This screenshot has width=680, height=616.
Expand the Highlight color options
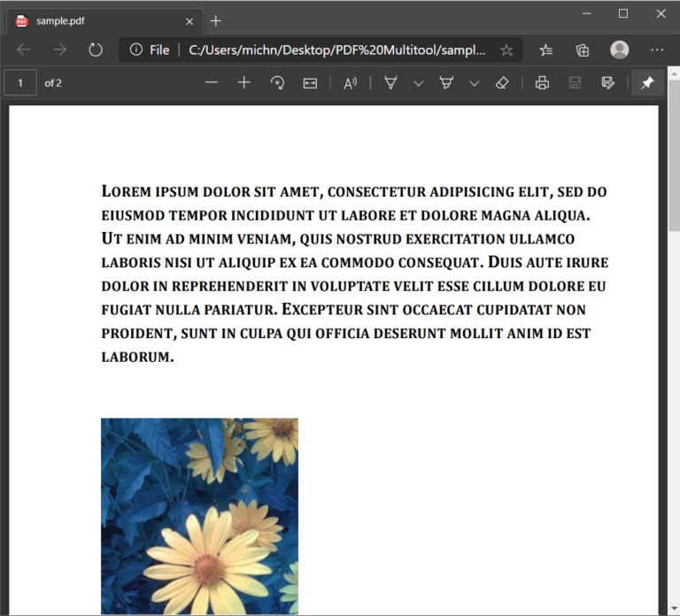click(475, 83)
